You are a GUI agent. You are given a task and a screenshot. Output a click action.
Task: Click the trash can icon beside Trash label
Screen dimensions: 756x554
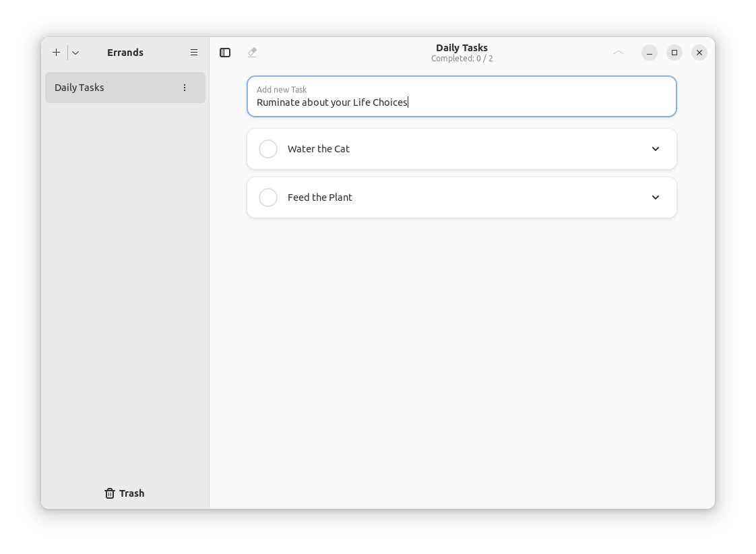(109, 493)
